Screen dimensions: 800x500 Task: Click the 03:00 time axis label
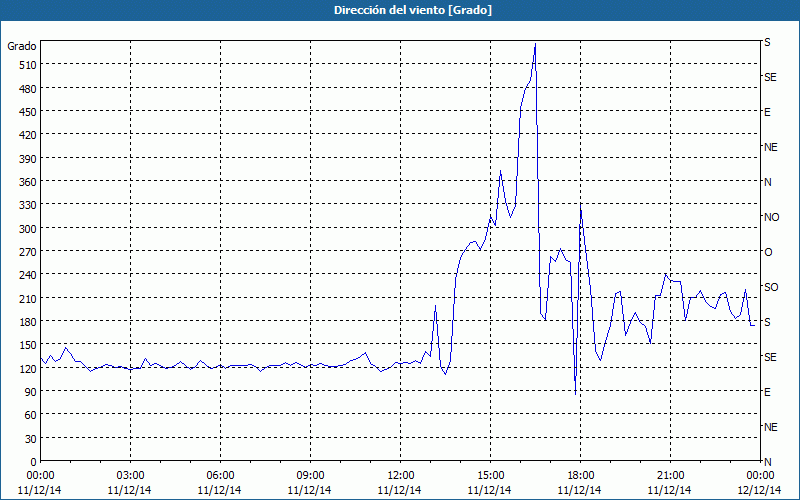[130, 476]
